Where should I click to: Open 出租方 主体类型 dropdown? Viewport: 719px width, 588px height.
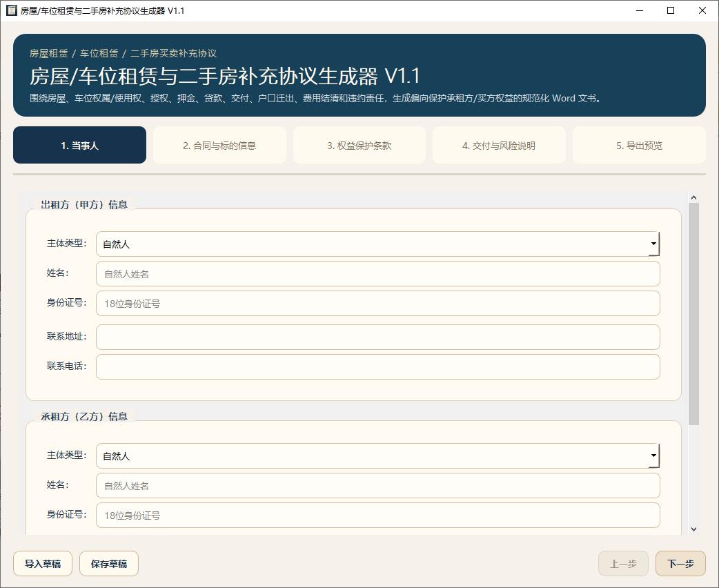378,244
